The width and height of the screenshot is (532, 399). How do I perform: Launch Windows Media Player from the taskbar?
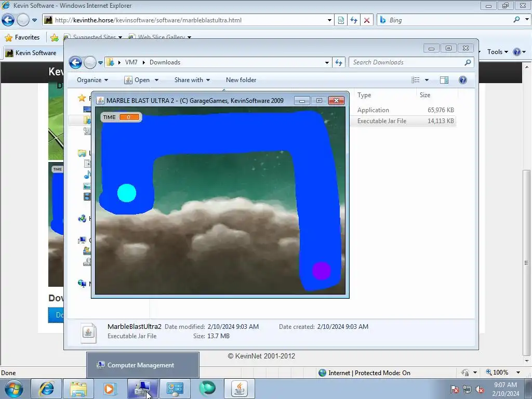pos(109,389)
